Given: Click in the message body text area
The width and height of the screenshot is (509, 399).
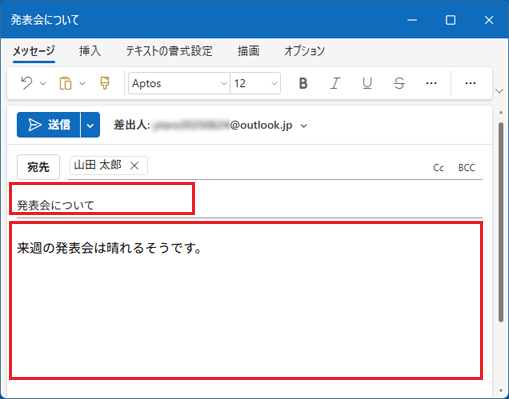Looking at the screenshot, I should tap(246, 301).
